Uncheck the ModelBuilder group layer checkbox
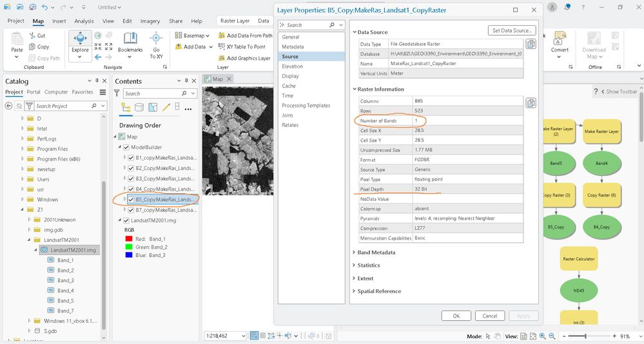This screenshot has width=644, height=344. [x=126, y=147]
